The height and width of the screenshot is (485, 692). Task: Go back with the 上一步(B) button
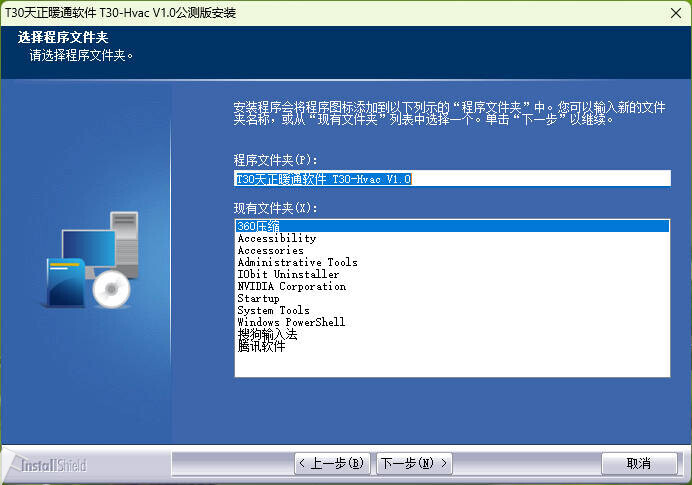(333, 464)
